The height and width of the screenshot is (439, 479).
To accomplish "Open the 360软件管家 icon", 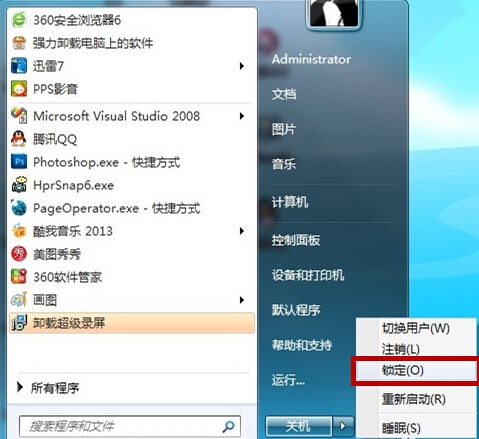I will [x=19, y=277].
